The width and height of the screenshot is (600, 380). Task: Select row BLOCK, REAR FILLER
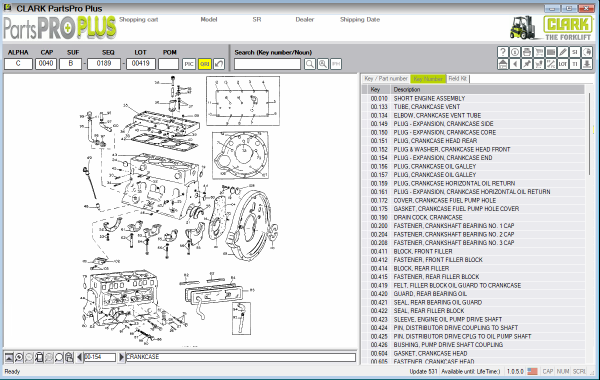pos(473,268)
